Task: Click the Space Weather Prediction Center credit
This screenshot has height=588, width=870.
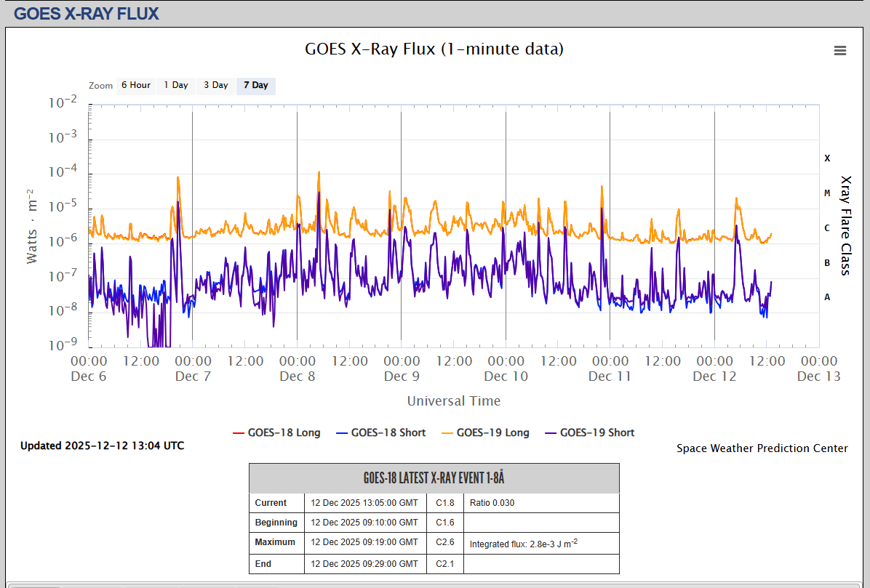Action: click(762, 448)
